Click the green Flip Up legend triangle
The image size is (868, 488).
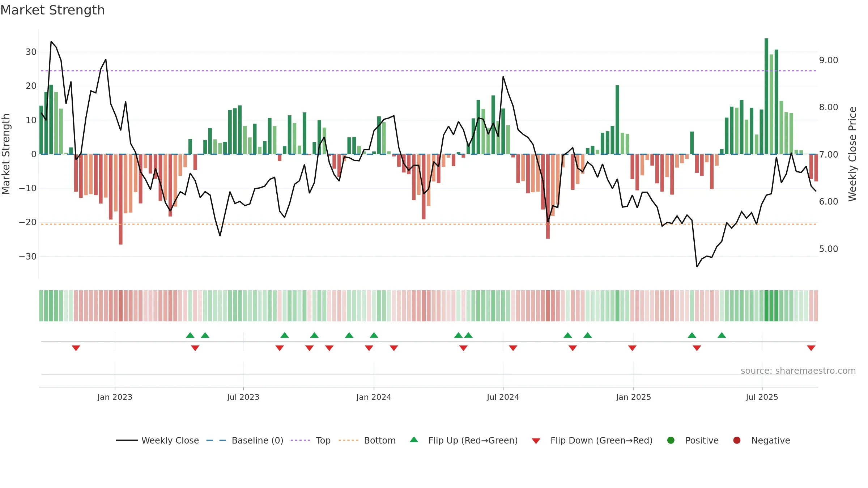[414, 440]
